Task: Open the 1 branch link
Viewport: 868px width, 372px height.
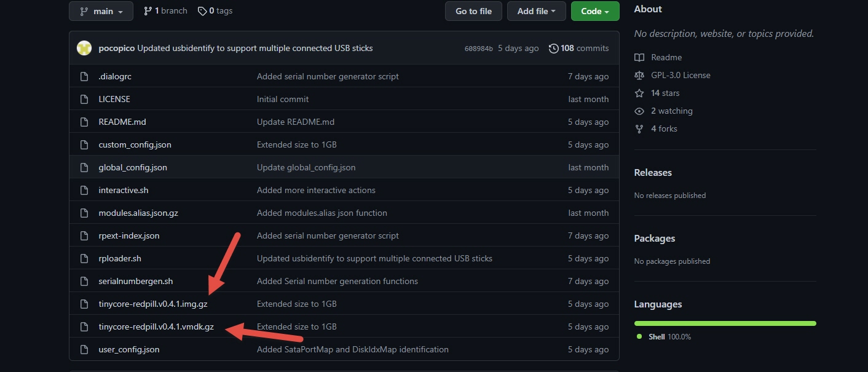Action: tap(165, 11)
